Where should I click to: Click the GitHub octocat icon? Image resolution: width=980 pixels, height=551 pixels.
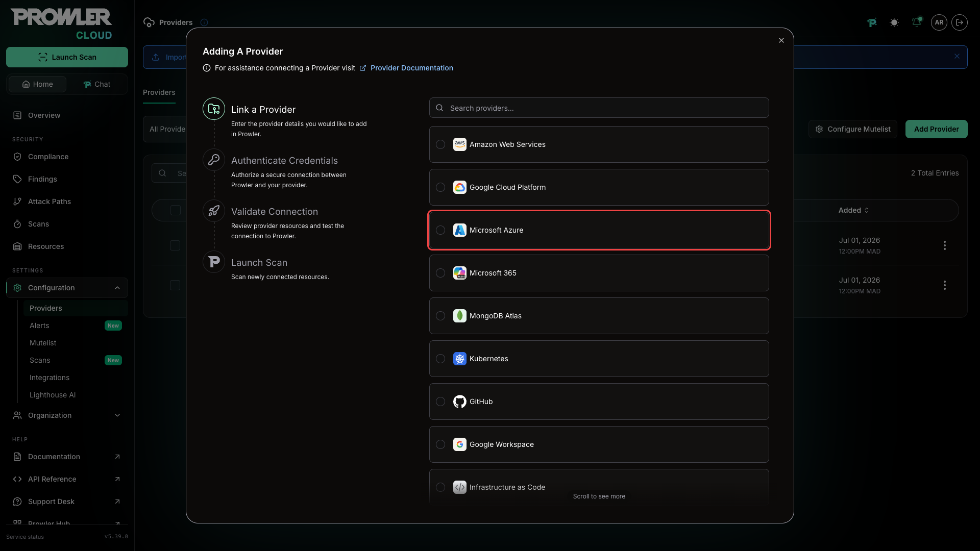click(460, 402)
